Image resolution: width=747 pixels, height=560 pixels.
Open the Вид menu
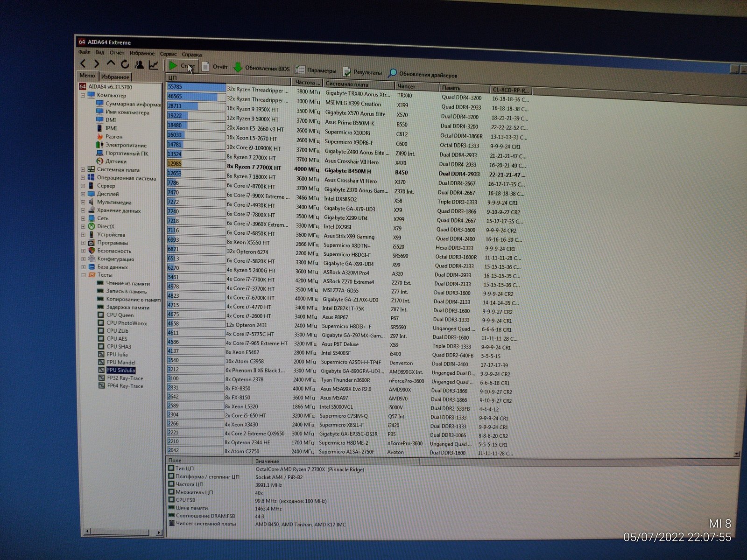[x=100, y=53]
